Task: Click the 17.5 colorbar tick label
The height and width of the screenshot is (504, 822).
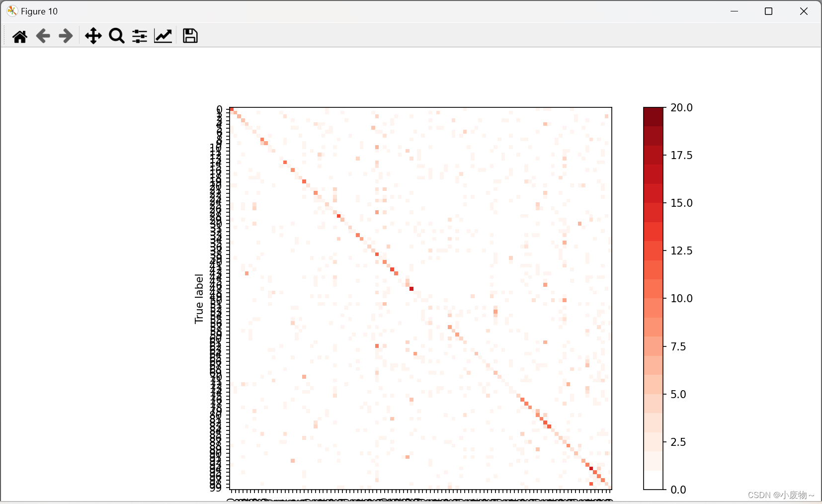Action: (681, 155)
